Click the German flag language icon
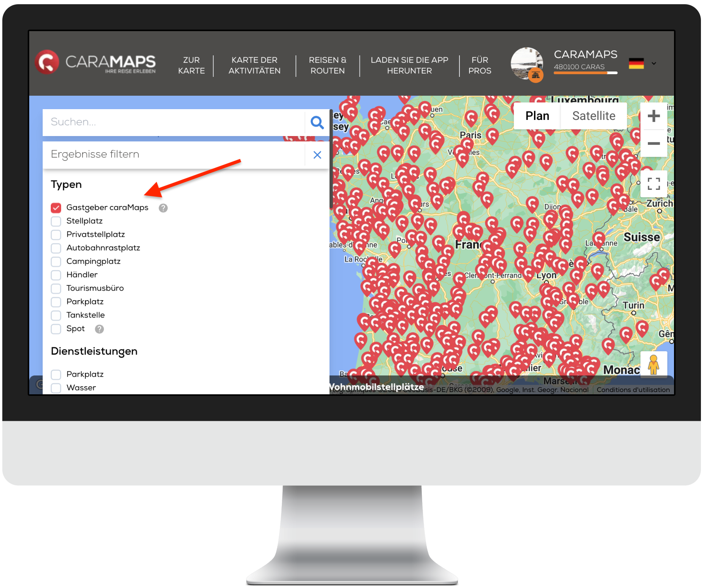Image resolution: width=704 pixels, height=588 pixels. tap(636, 63)
